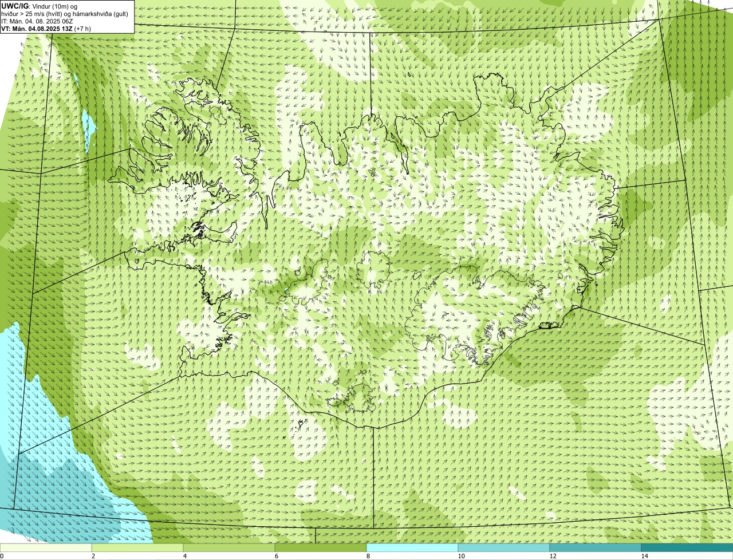The height and width of the screenshot is (560, 733).
Task: Click the legend scale label '2'
Action: point(93,556)
